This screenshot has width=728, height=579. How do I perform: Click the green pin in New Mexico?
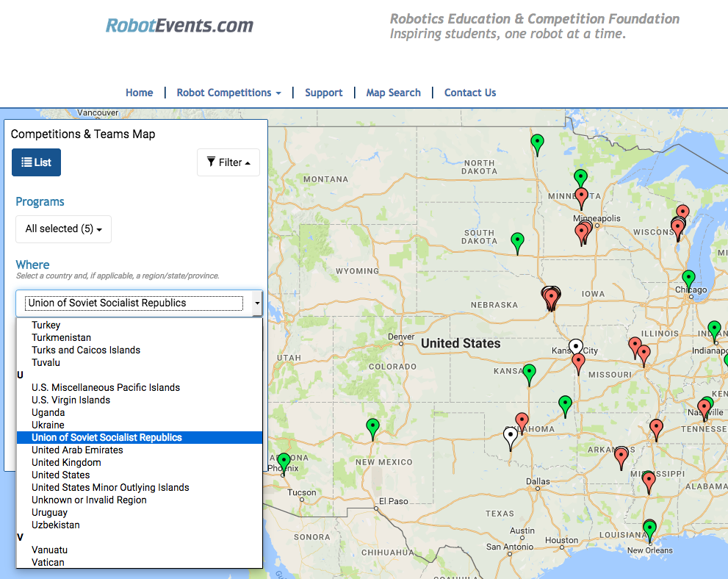(372, 427)
